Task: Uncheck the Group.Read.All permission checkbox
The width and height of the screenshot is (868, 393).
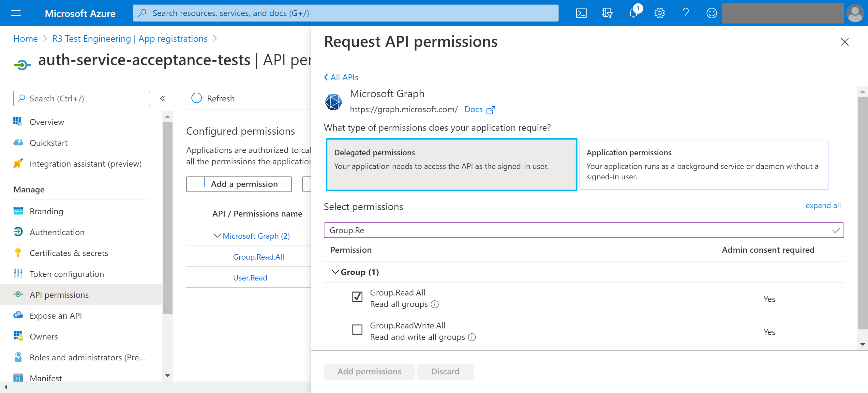Action: point(357,296)
